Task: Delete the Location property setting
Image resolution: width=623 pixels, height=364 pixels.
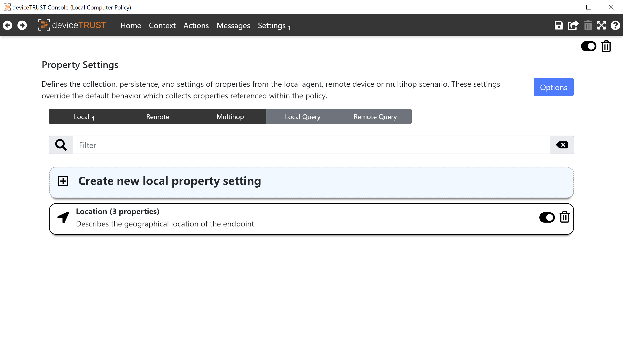Action: (x=565, y=217)
